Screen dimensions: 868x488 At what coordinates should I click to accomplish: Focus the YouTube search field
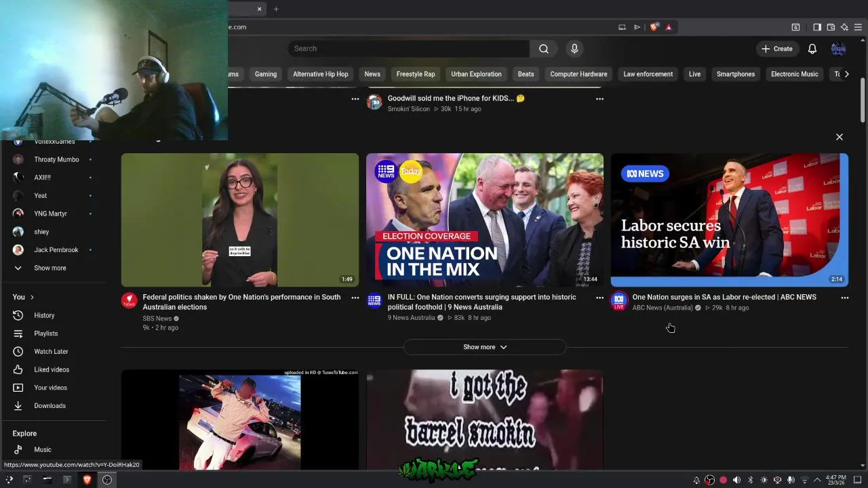point(408,49)
